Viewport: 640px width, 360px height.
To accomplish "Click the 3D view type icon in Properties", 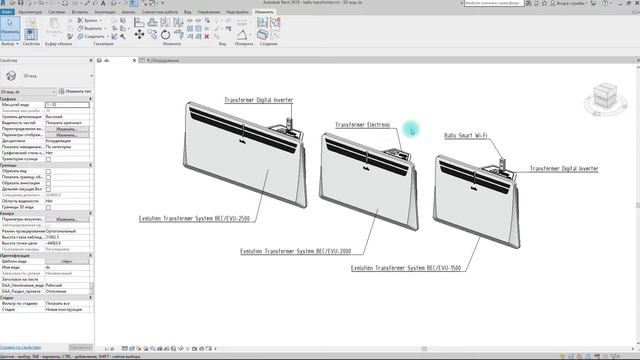I will tap(11, 76).
